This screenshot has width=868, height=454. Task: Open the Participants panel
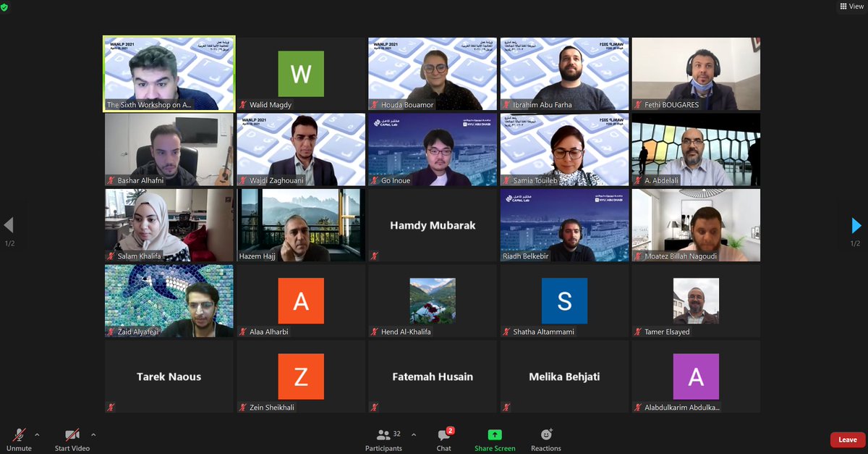tap(383, 440)
